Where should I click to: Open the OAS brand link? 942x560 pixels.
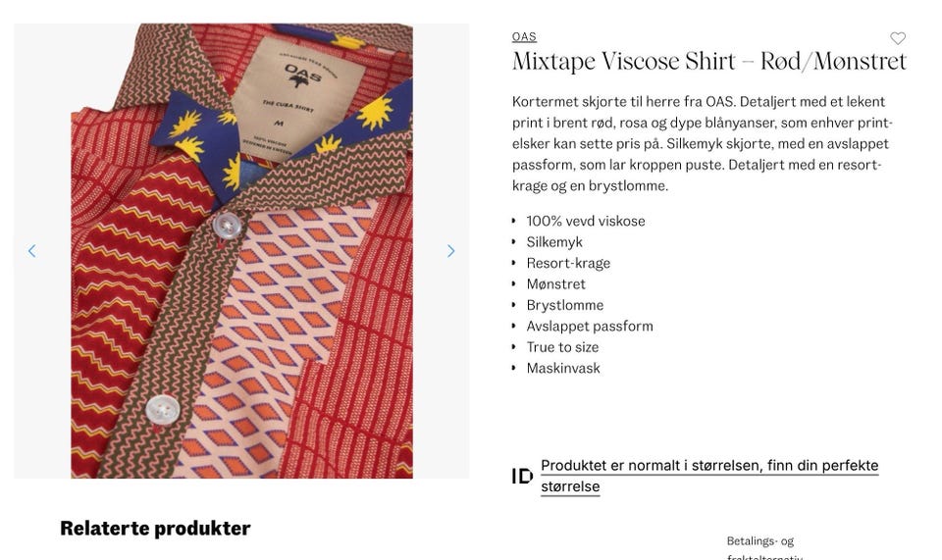click(524, 36)
